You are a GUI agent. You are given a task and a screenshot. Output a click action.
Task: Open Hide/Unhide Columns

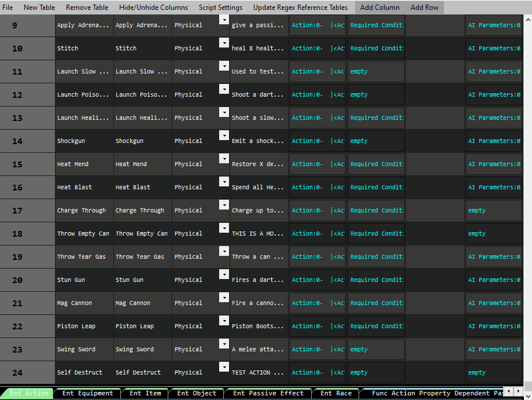point(153,8)
